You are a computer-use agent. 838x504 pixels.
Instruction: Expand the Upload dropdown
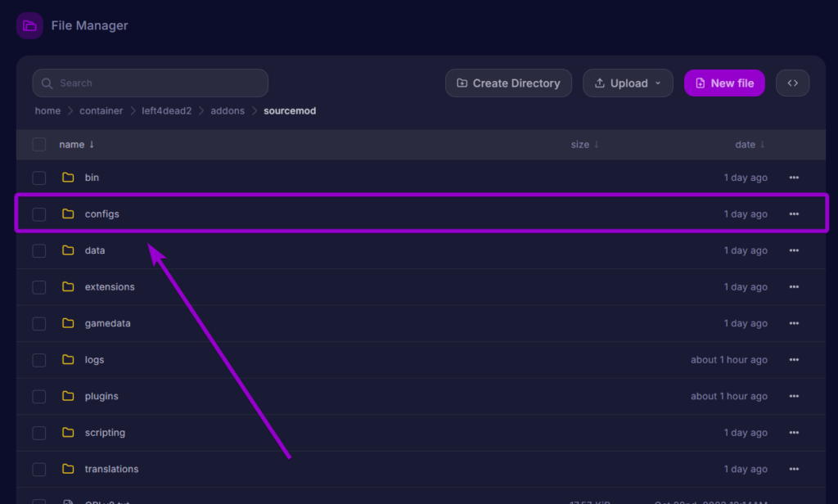click(628, 83)
